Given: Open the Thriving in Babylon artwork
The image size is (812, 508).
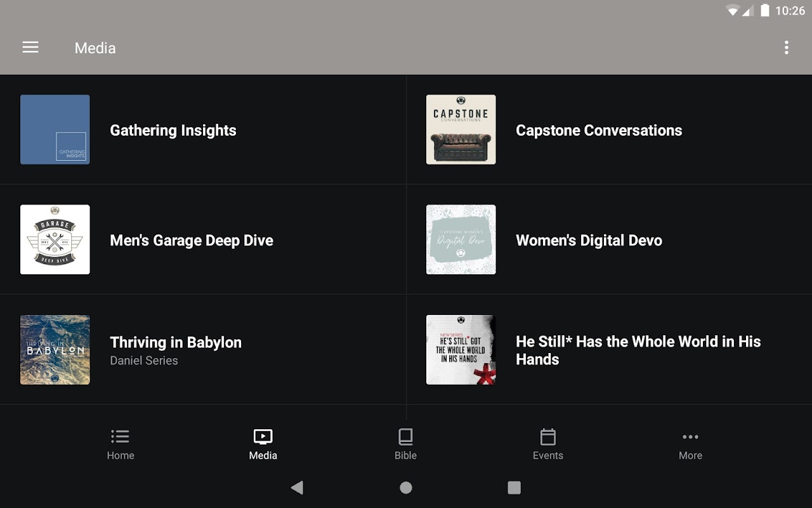Looking at the screenshot, I should click(55, 350).
